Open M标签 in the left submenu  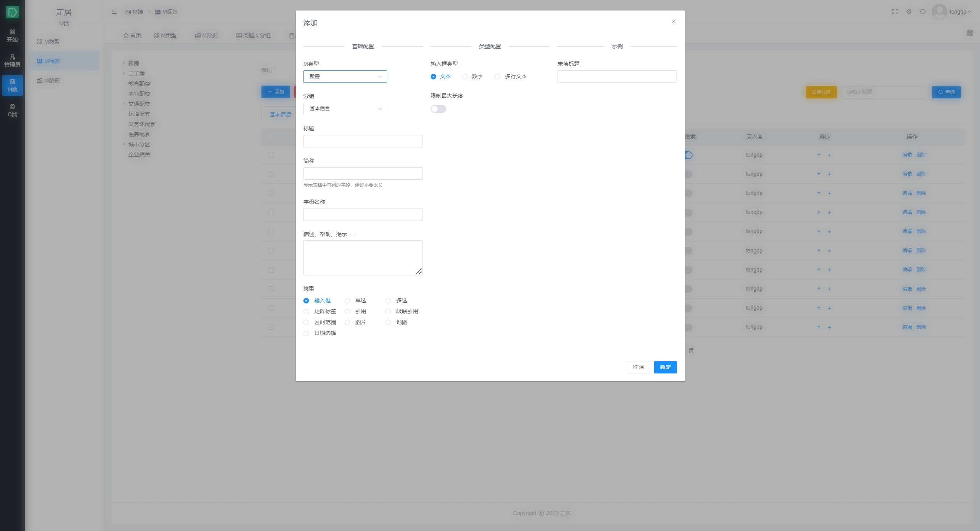click(64, 61)
